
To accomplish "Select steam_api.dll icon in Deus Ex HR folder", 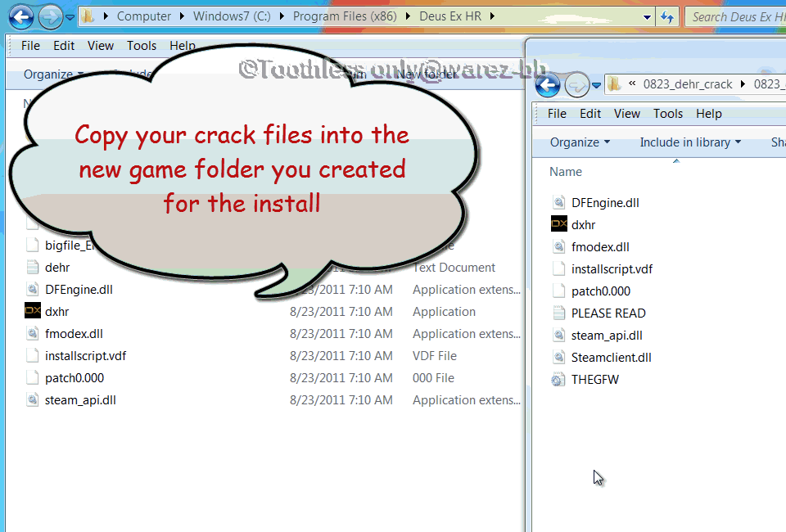I will 33,399.
